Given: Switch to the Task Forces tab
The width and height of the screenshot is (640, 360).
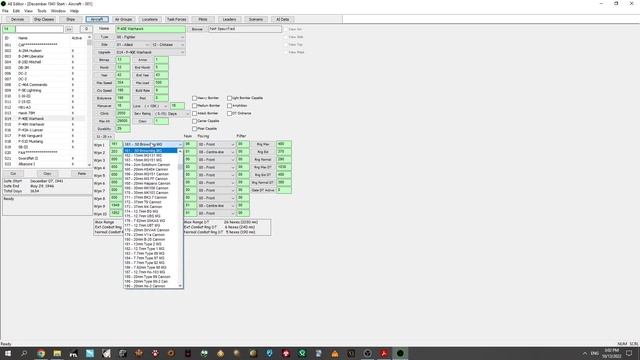Looking at the screenshot, I should click(x=176, y=20).
